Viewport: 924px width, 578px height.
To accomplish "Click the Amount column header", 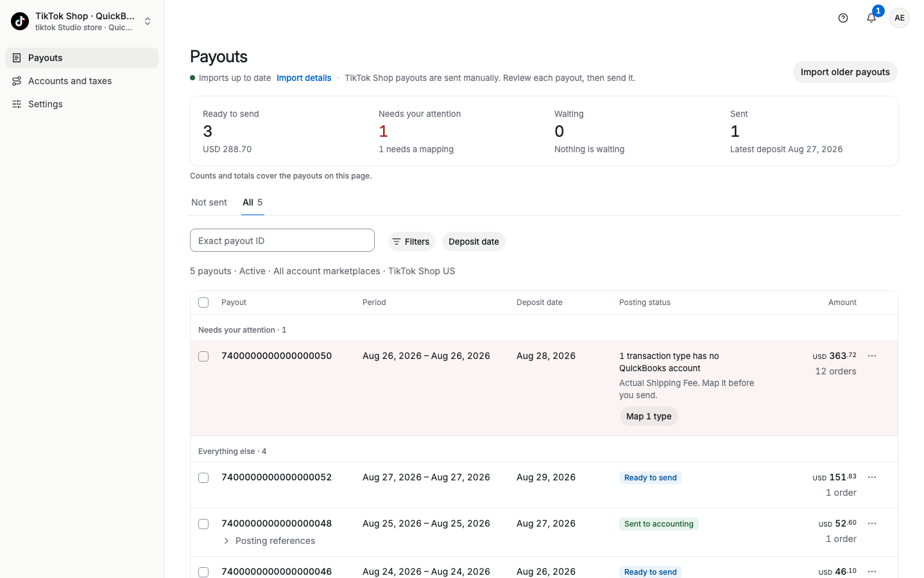I will click(842, 302).
